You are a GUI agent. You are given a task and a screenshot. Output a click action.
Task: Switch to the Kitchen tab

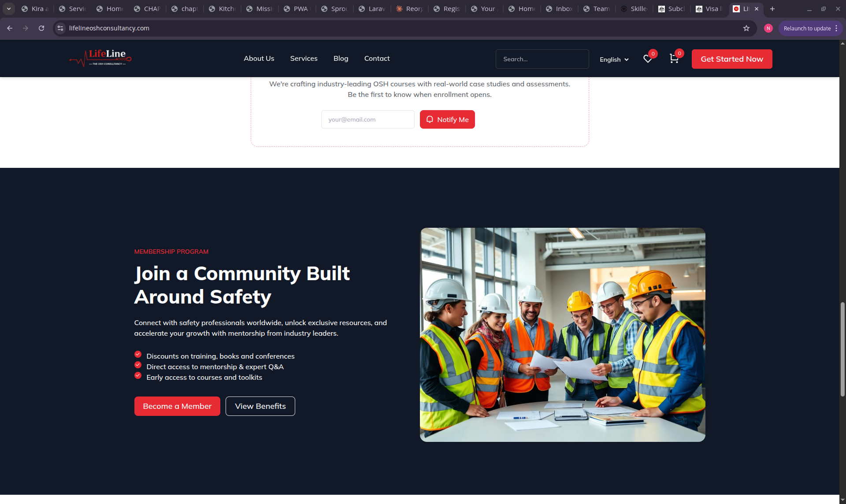pyautogui.click(x=223, y=9)
